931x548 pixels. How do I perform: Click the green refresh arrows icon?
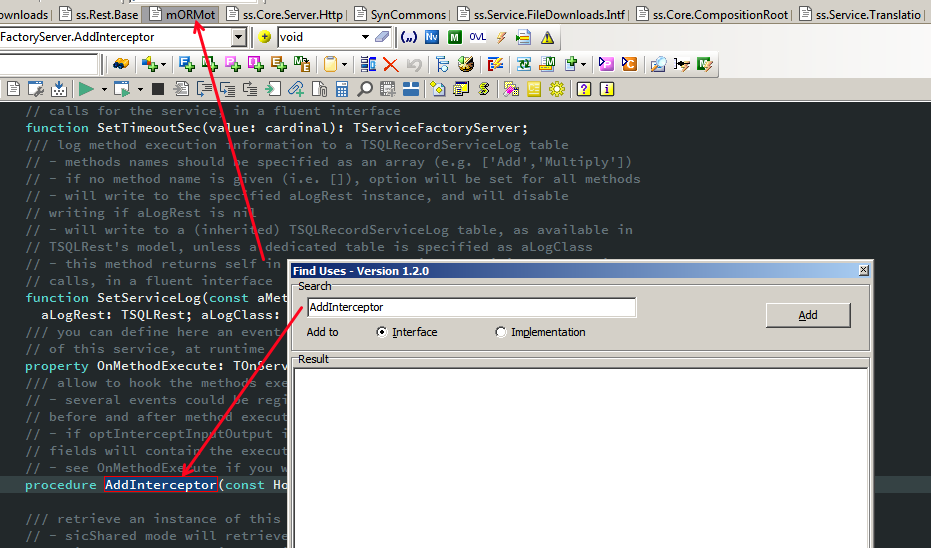tap(524, 64)
